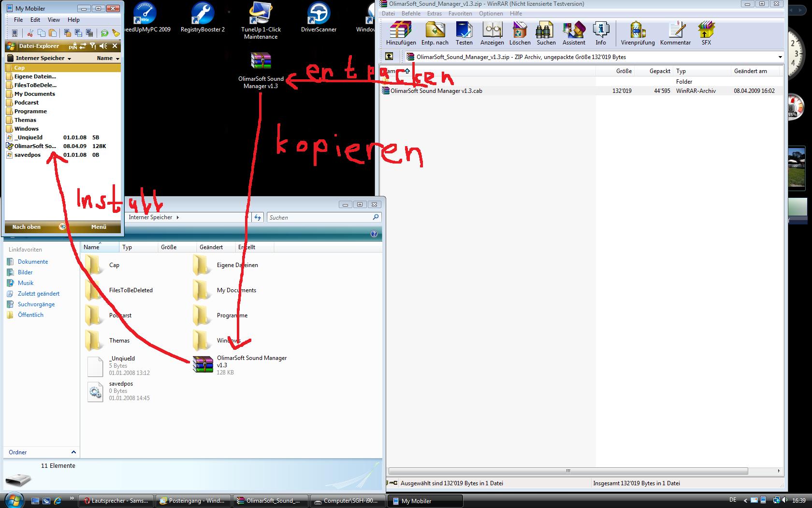
Task: Click Explorer help question mark icon
Action: [x=374, y=234]
